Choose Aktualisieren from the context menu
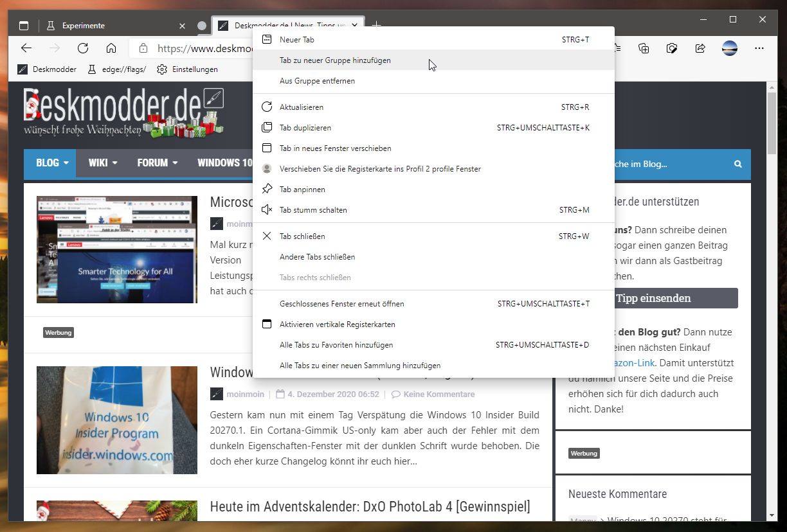 pos(433,107)
